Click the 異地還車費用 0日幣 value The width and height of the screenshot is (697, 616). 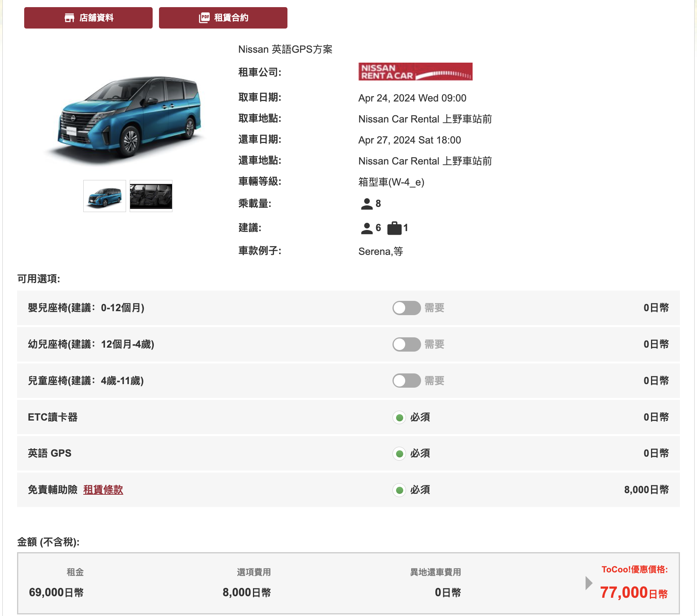[448, 593]
